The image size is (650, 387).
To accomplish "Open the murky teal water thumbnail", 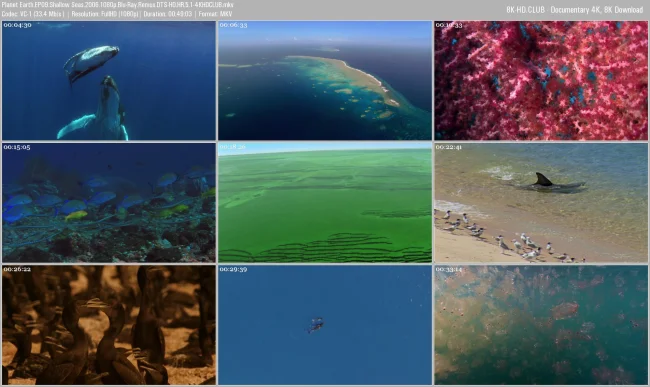I will (541, 325).
